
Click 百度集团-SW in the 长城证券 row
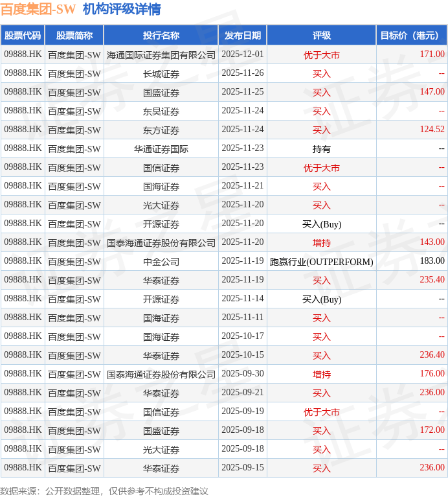point(74,73)
